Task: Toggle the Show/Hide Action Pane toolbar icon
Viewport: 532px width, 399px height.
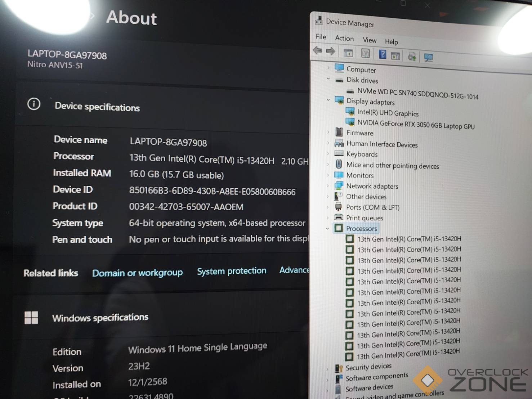Action: (395, 55)
